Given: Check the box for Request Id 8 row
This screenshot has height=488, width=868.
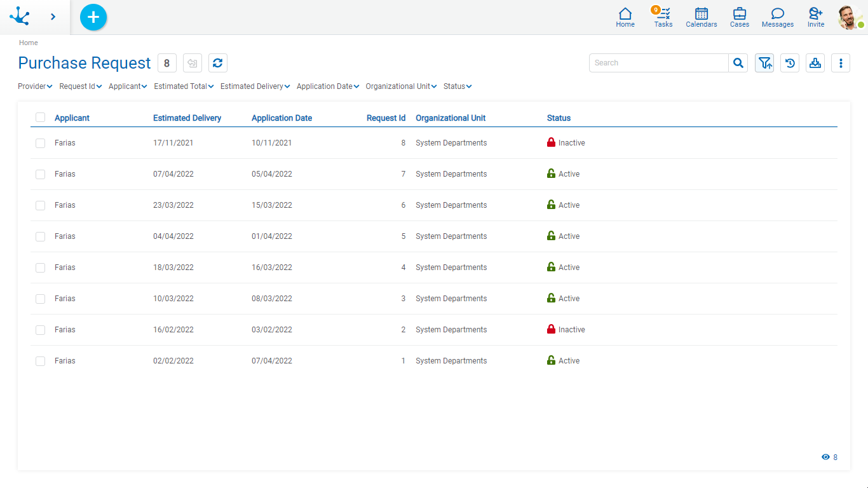Looking at the screenshot, I should [41, 143].
